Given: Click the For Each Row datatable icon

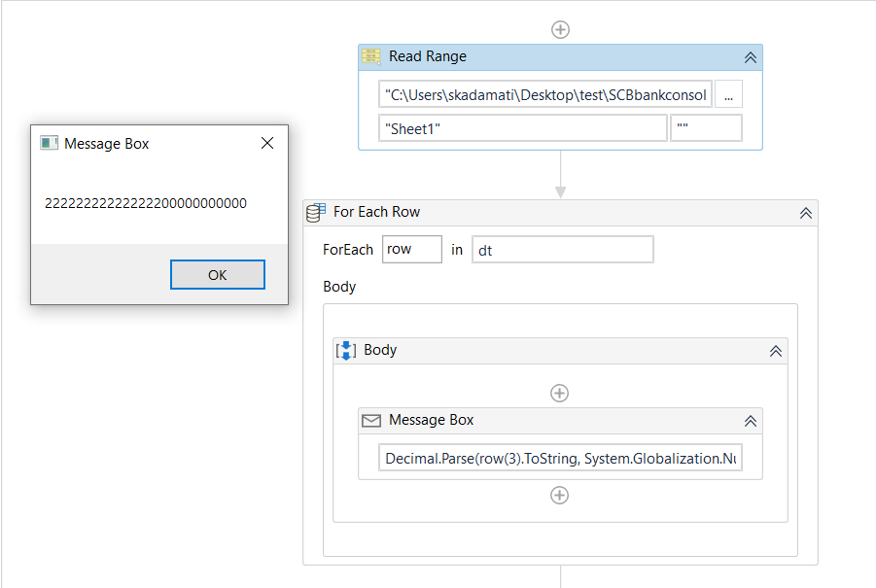Looking at the screenshot, I should 315,212.
